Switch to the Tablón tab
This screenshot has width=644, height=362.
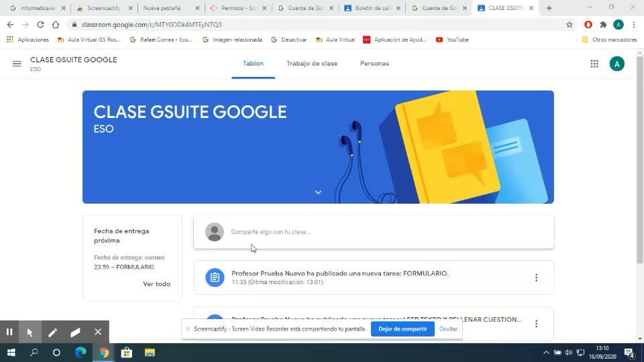pyautogui.click(x=253, y=64)
